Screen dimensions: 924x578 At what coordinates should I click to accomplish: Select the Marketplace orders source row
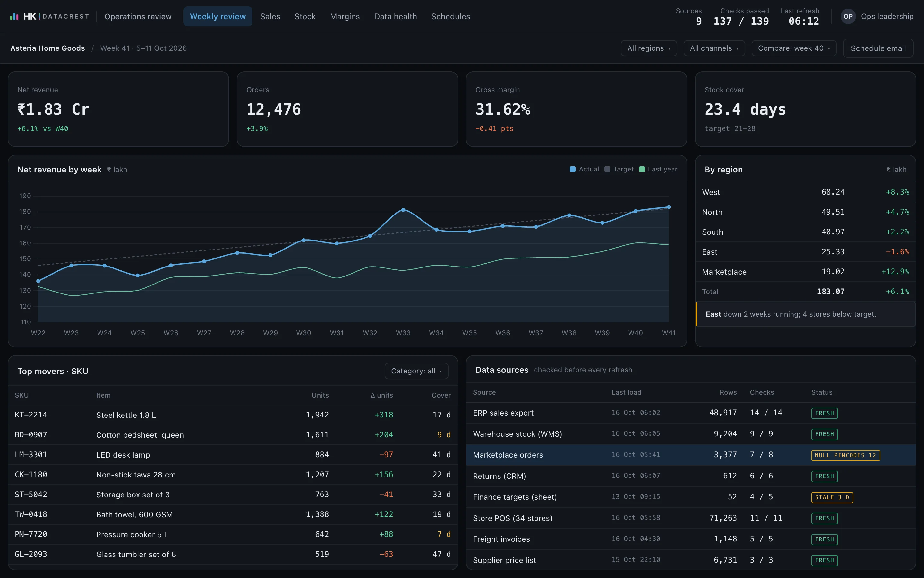(x=691, y=455)
